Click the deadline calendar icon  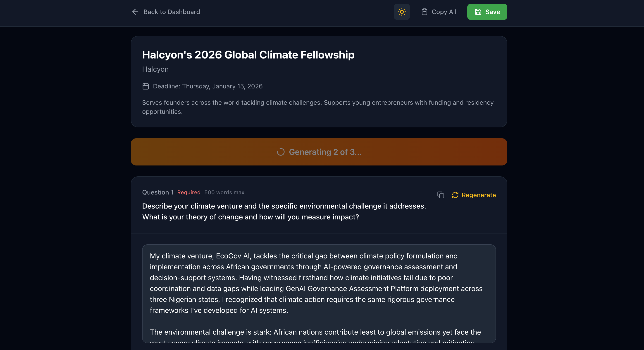coord(145,86)
